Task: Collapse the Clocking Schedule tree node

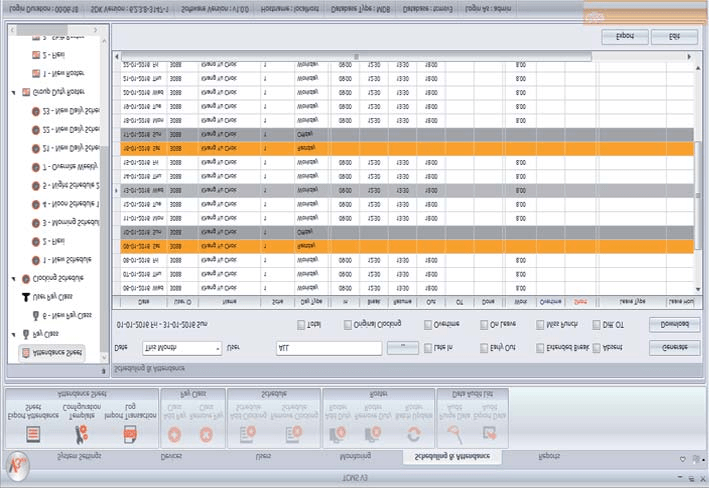Action: point(14,279)
